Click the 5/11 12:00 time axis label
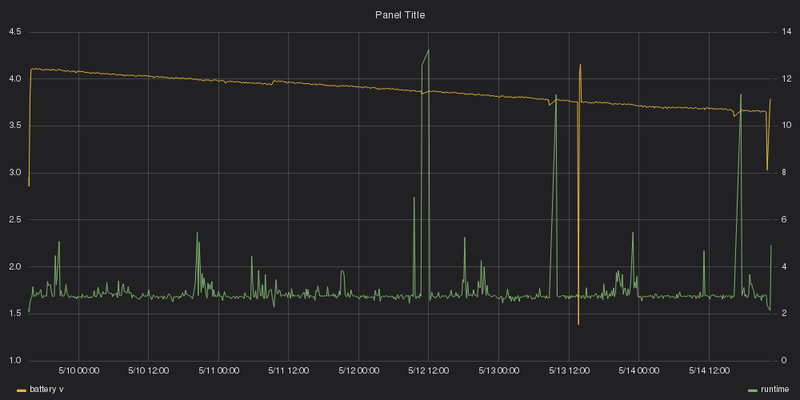 point(288,371)
